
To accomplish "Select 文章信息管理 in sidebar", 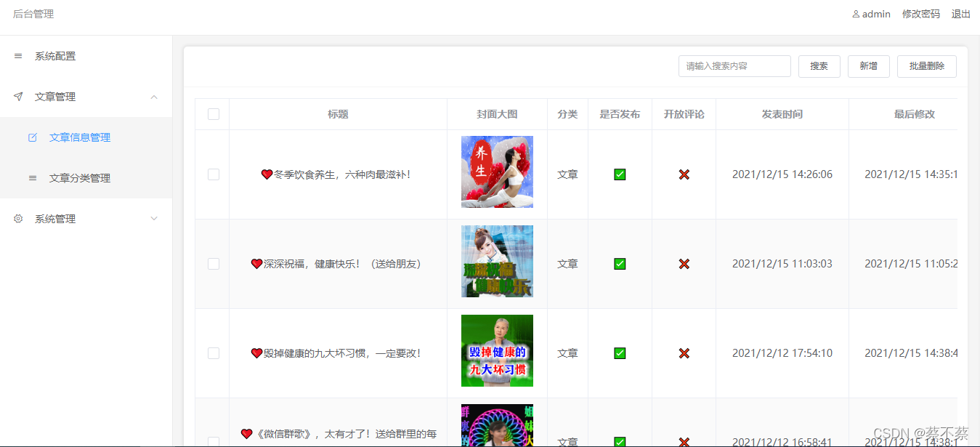I will point(86,137).
